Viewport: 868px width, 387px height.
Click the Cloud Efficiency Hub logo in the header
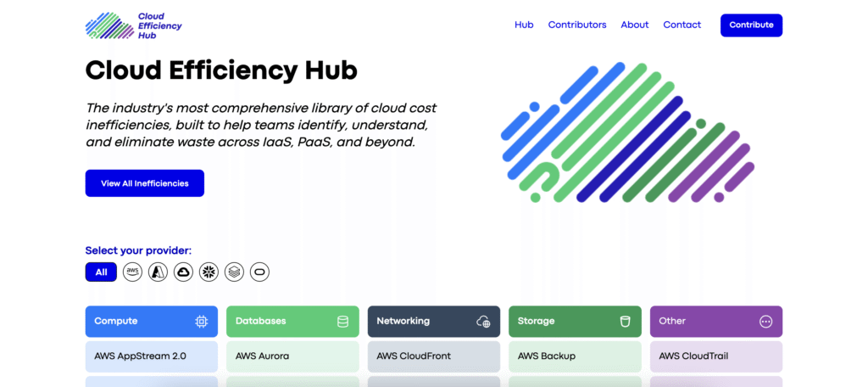133,25
